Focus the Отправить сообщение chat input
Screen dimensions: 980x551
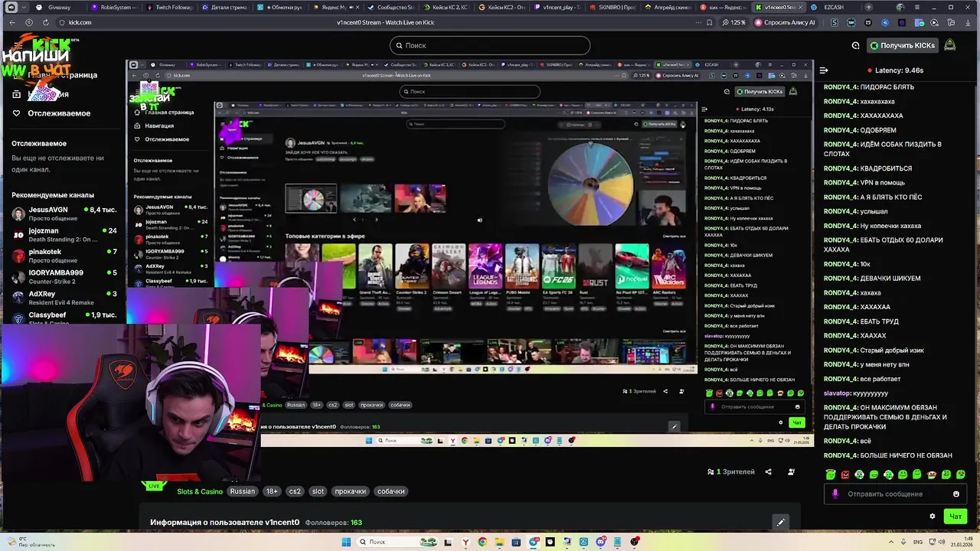[x=895, y=494]
